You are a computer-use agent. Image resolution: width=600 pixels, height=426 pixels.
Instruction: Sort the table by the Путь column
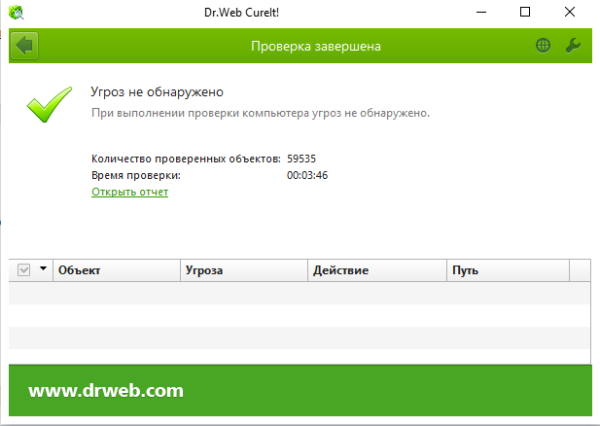point(508,270)
